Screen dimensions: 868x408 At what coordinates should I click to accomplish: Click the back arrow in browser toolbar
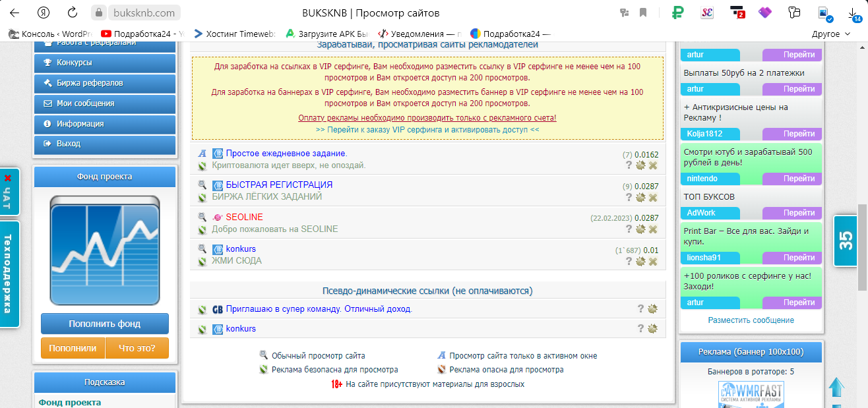[15, 13]
